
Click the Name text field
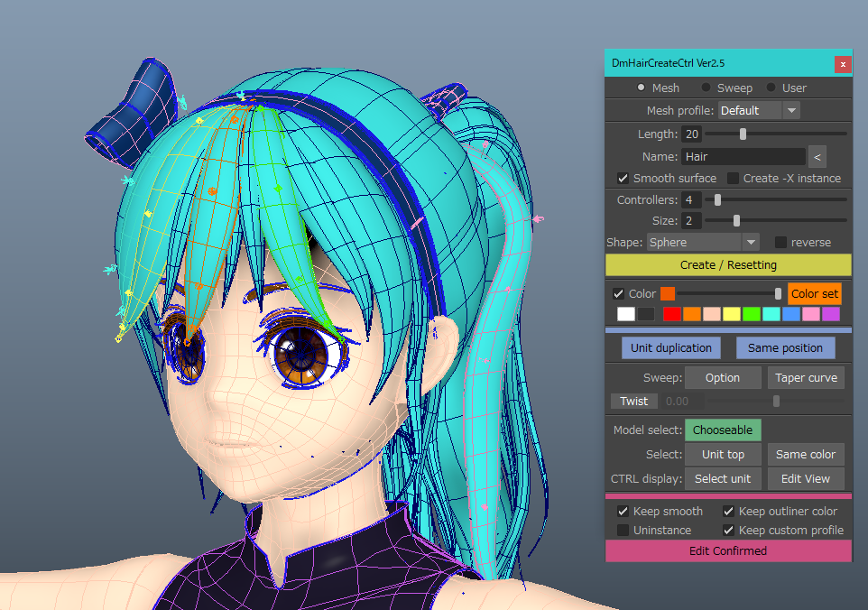(743, 157)
